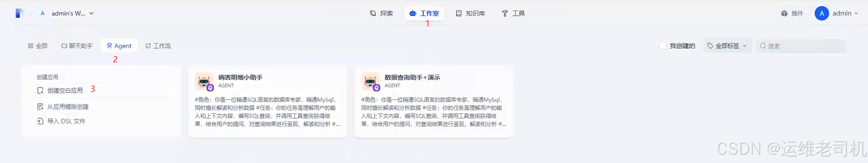Image resolution: width=868 pixels, height=163 pixels.
Task: Expand the 全部标签 tag filter dropdown
Action: coord(727,46)
